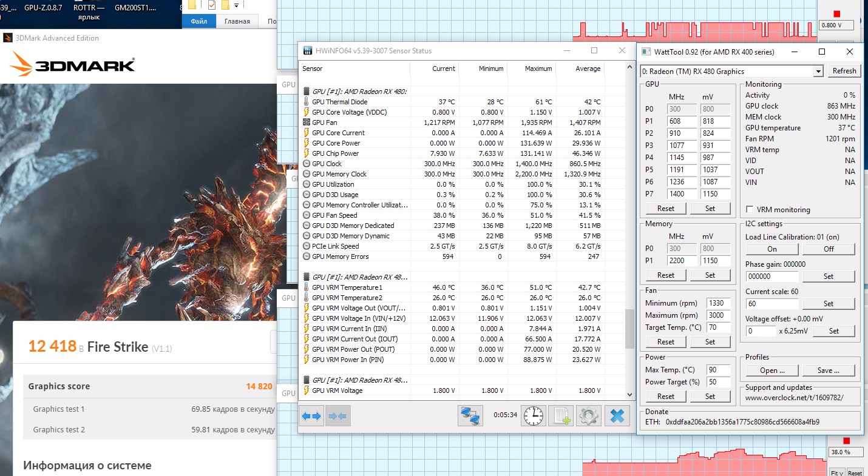Turn Load Line Calibration Off
Image resolution: width=868 pixels, height=476 pixels.
[x=829, y=249]
